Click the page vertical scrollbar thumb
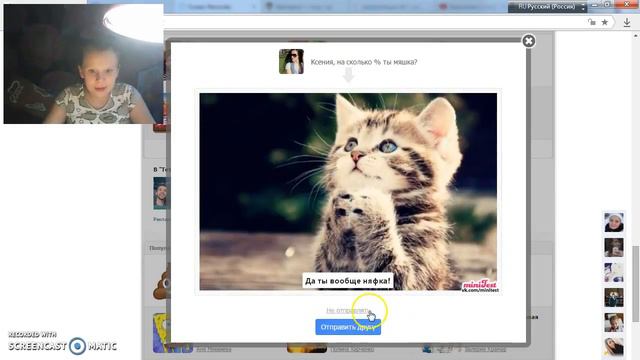This screenshot has height=360, width=640. click(636, 284)
